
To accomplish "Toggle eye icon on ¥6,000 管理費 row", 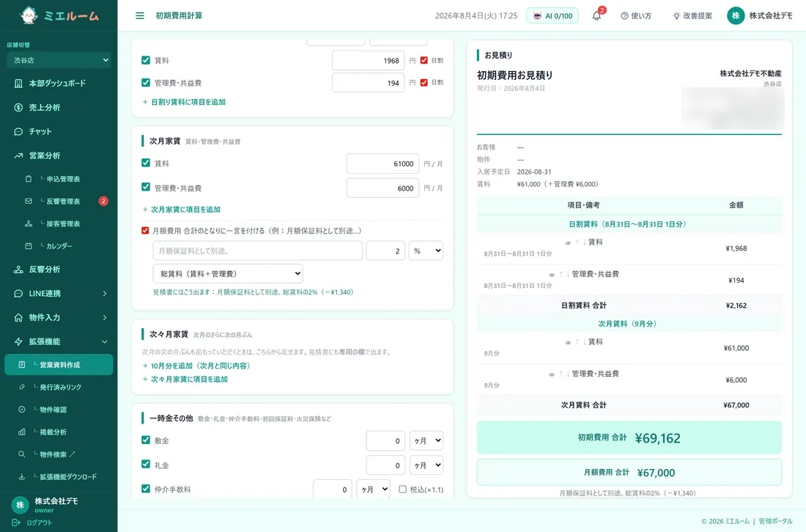I will pyautogui.click(x=552, y=374).
